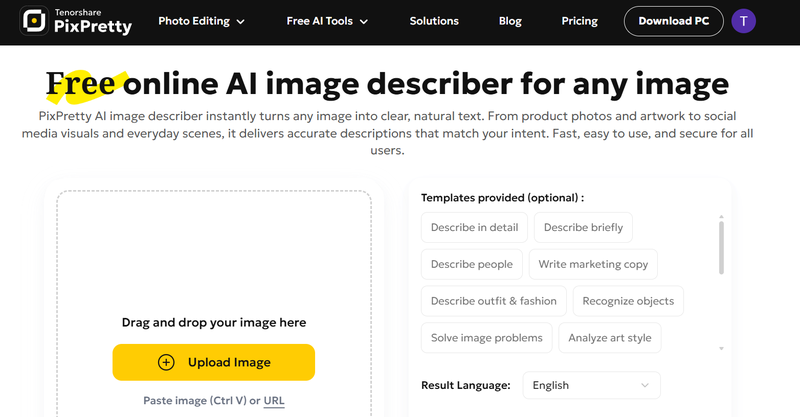Open the user profile avatar

tap(743, 21)
